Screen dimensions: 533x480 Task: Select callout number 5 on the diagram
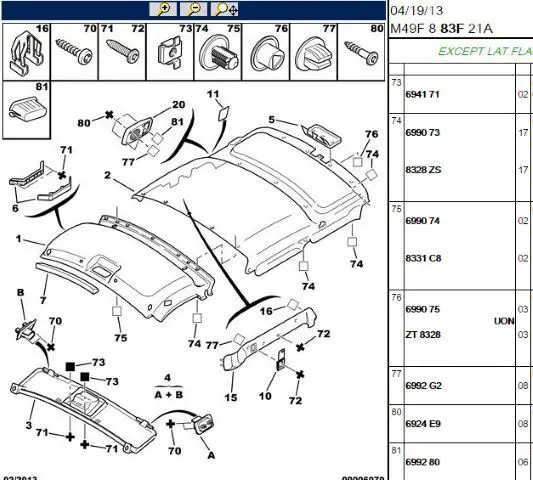[271, 119]
